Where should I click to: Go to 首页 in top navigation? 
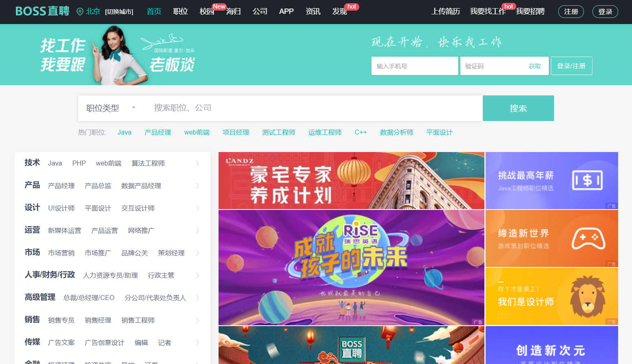click(x=154, y=11)
